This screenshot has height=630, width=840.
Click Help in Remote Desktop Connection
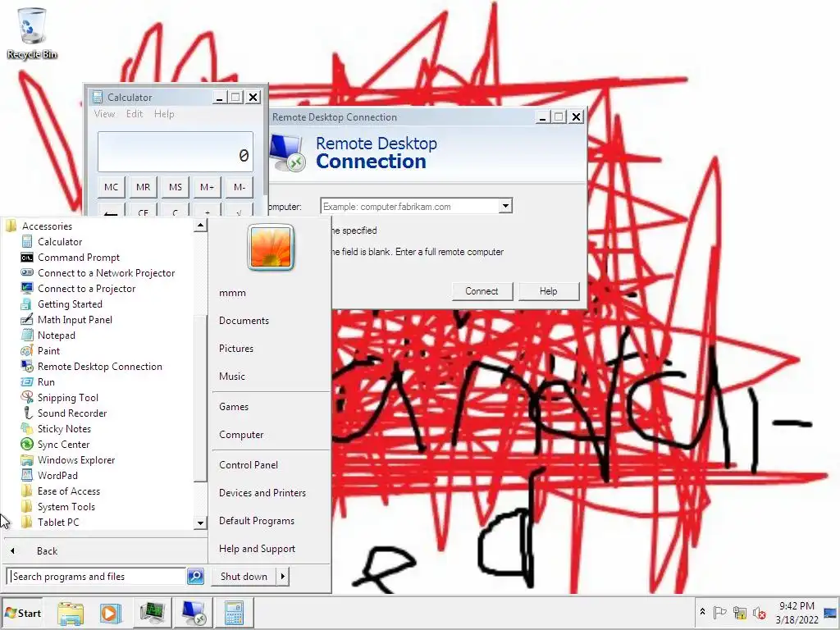[x=549, y=291]
